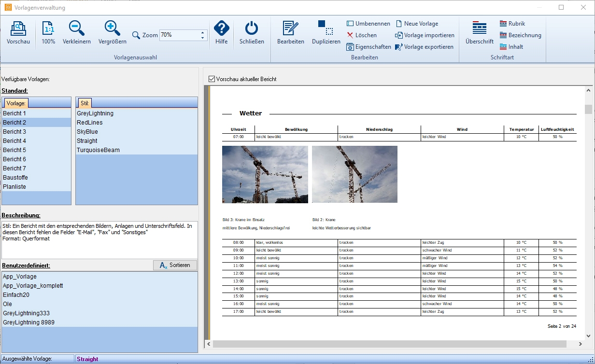Click the Zoom percentage input field
Screen dimensions: 595x364
pos(179,35)
